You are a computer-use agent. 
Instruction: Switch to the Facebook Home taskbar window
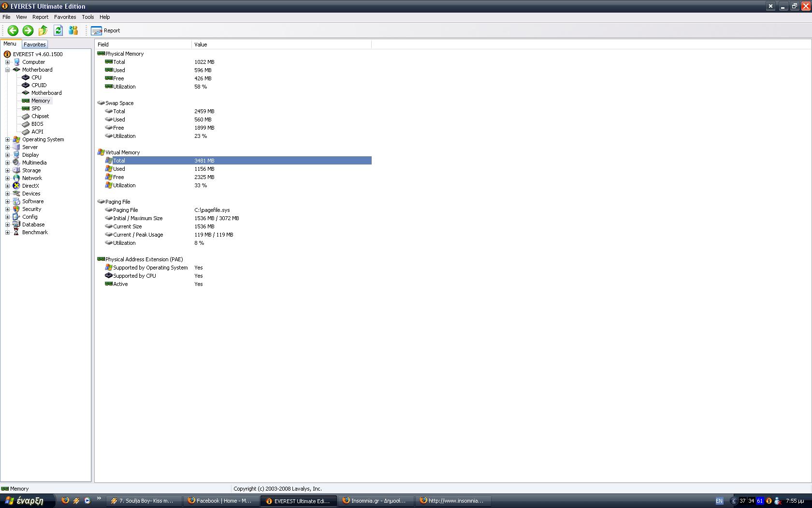tap(220, 501)
